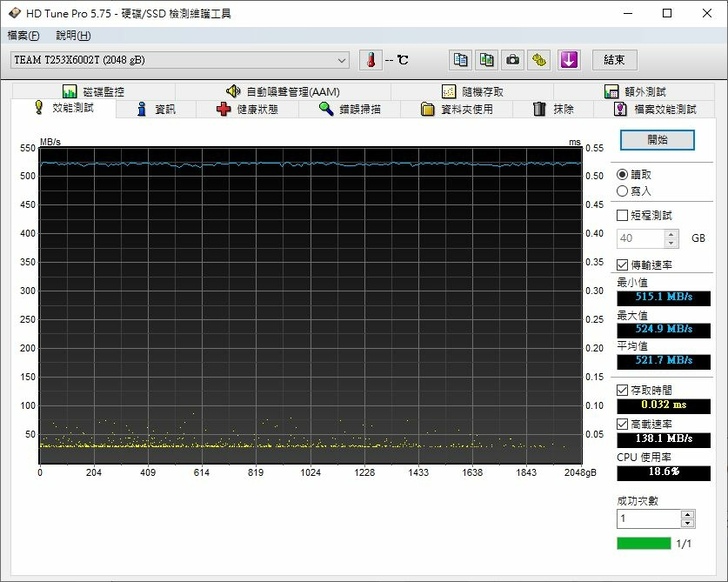Click the second copy screenshot toolbar icon
The height and width of the screenshot is (582, 728).
487,60
